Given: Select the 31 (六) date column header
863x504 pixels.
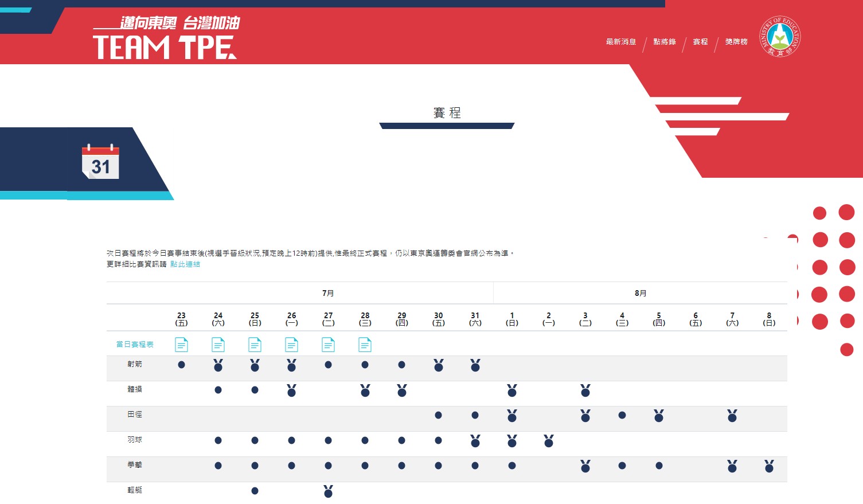Looking at the screenshot, I should click(475, 319).
